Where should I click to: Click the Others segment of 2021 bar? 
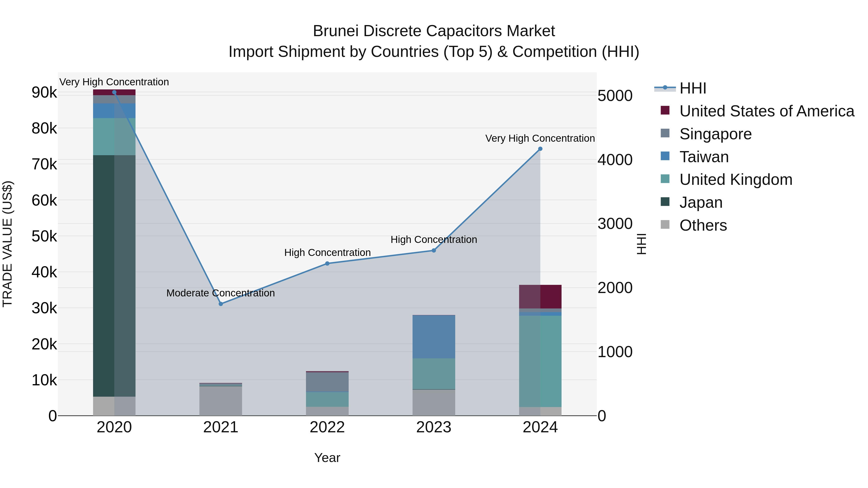(x=221, y=401)
